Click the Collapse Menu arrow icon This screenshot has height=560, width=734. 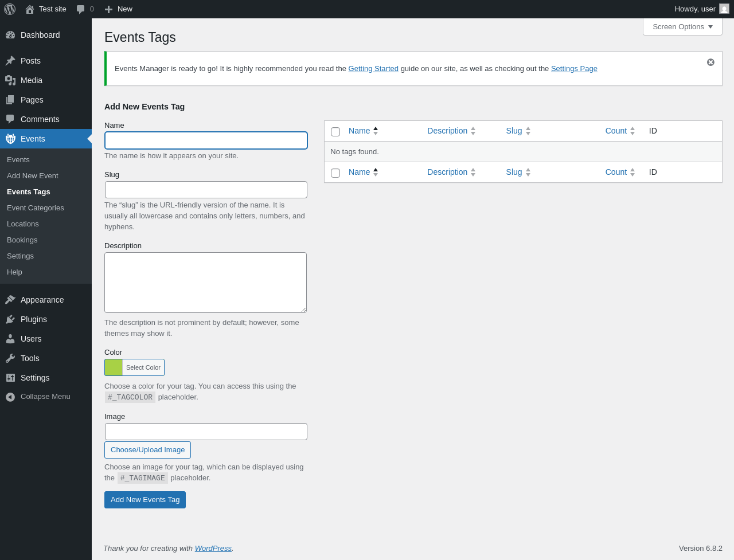coord(10,397)
